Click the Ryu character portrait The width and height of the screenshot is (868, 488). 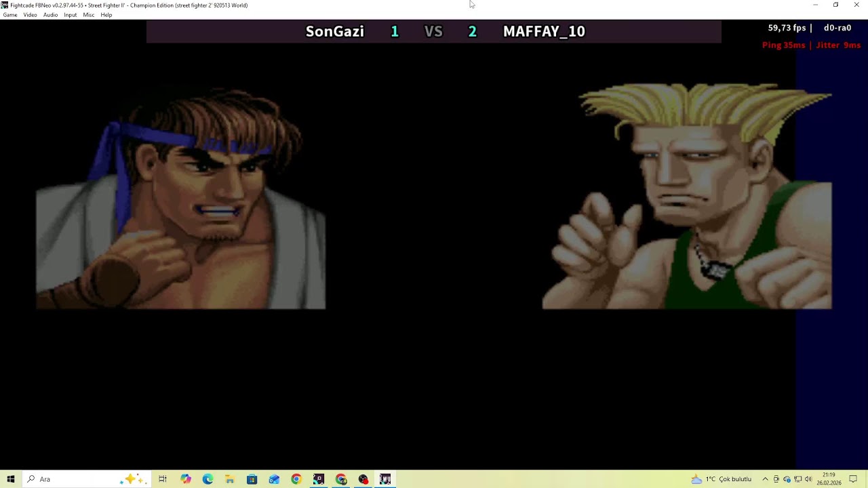pos(180,198)
